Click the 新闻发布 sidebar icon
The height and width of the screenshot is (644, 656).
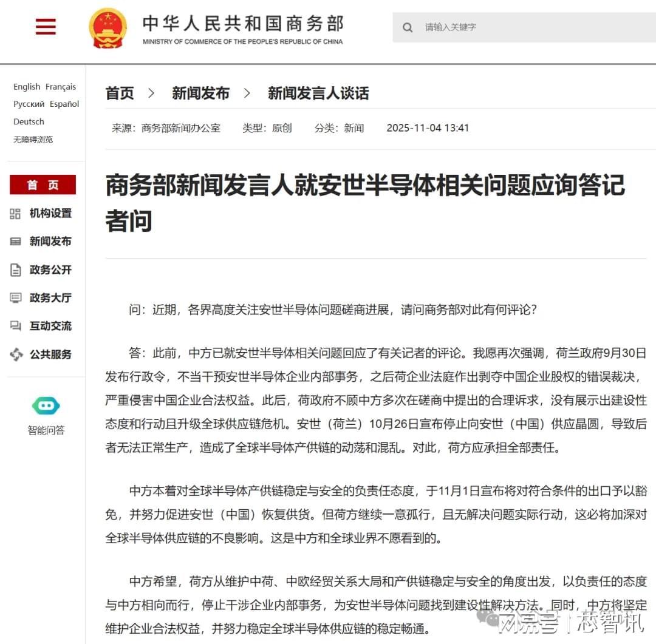tap(16, 242)
